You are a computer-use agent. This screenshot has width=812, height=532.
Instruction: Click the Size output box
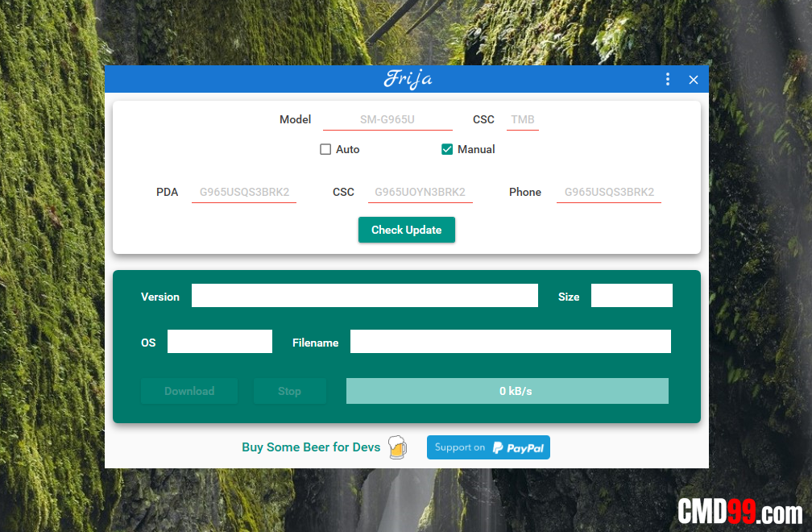pyautogui.click(x=632, y=295)
